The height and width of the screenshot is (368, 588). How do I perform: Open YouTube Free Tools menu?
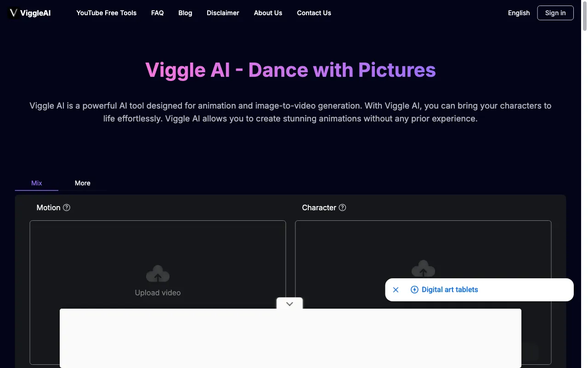click(x=107, y=13)
